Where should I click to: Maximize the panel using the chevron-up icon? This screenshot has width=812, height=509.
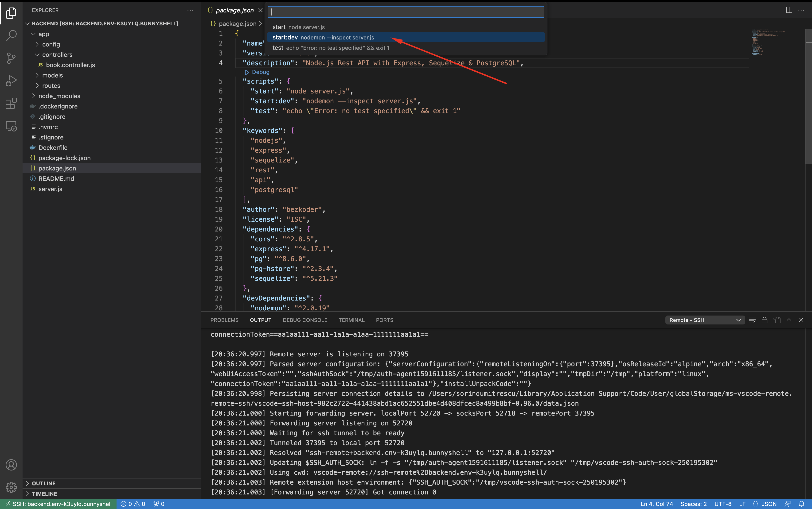789,320
